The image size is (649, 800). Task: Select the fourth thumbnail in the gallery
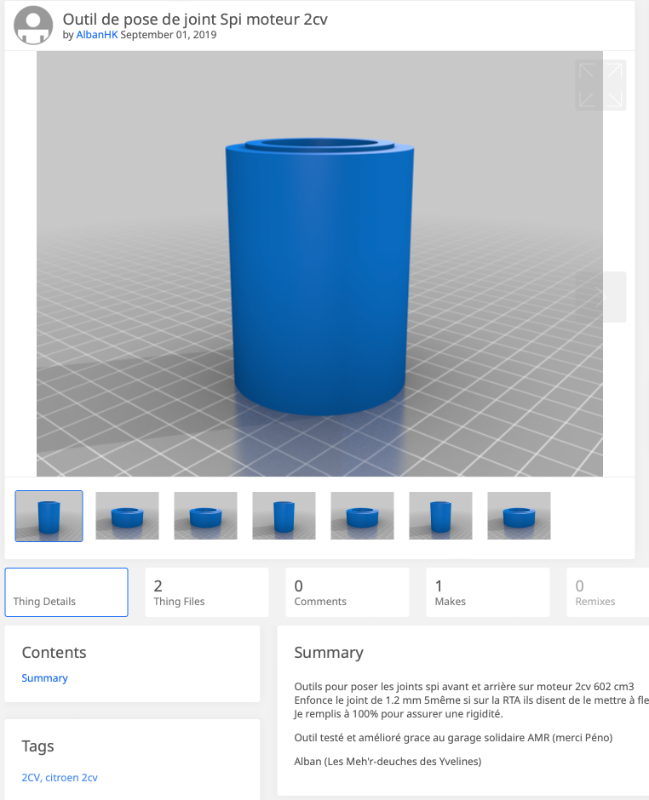coord(284,516)
